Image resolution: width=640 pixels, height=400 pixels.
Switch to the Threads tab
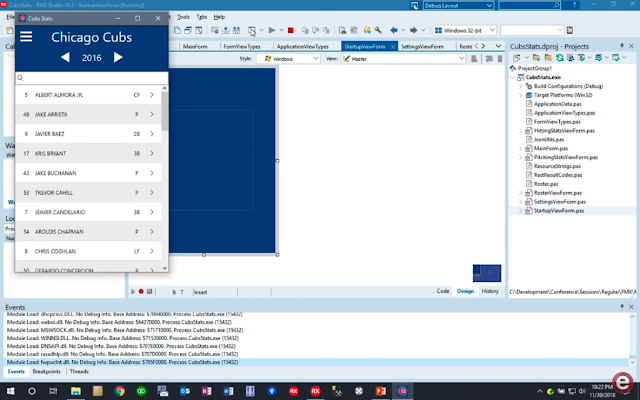pos(79,371)
